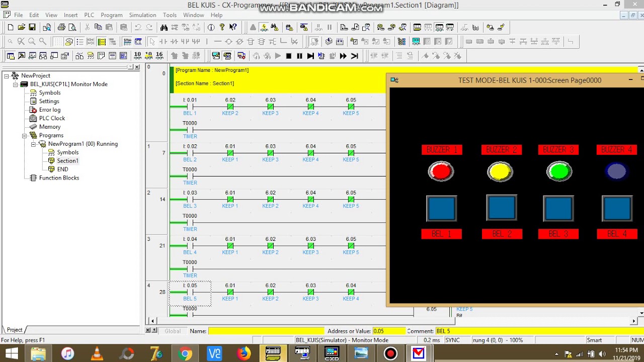Select the New Coil ladder tool
The height and width of the screenshot is (362, 644).
[x=228, y=41]
